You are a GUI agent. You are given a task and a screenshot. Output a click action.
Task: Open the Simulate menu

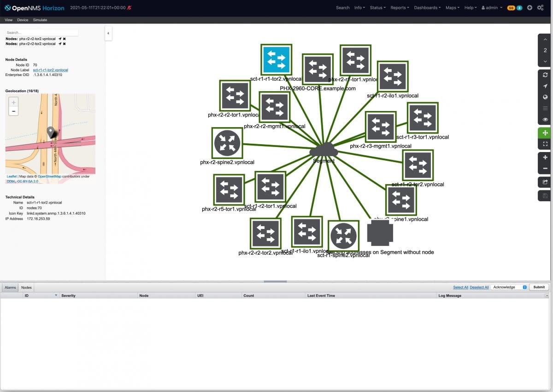point(40,20)
